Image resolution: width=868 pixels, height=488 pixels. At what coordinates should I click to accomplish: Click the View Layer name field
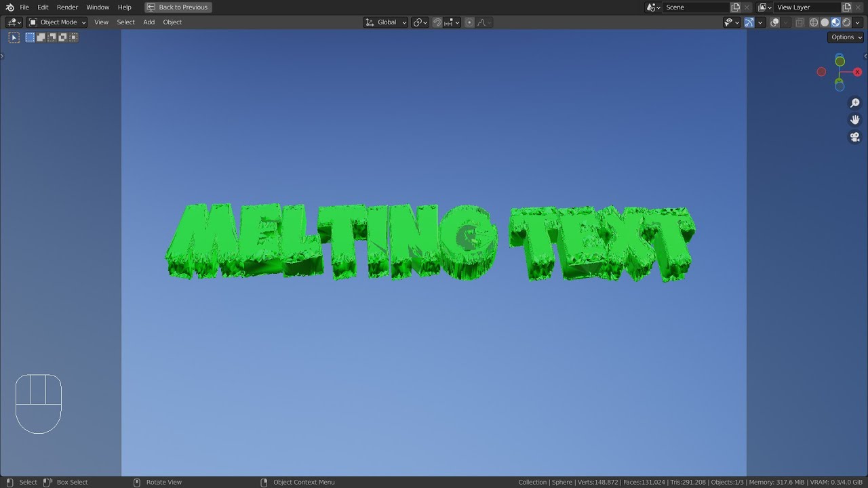(x=807, y=7)
